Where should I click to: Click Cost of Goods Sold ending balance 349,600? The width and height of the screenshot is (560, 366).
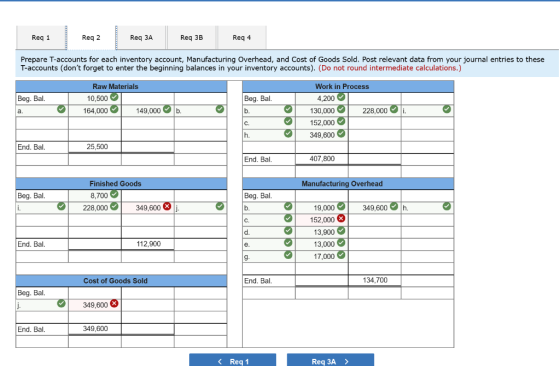(x=95, y=329)
